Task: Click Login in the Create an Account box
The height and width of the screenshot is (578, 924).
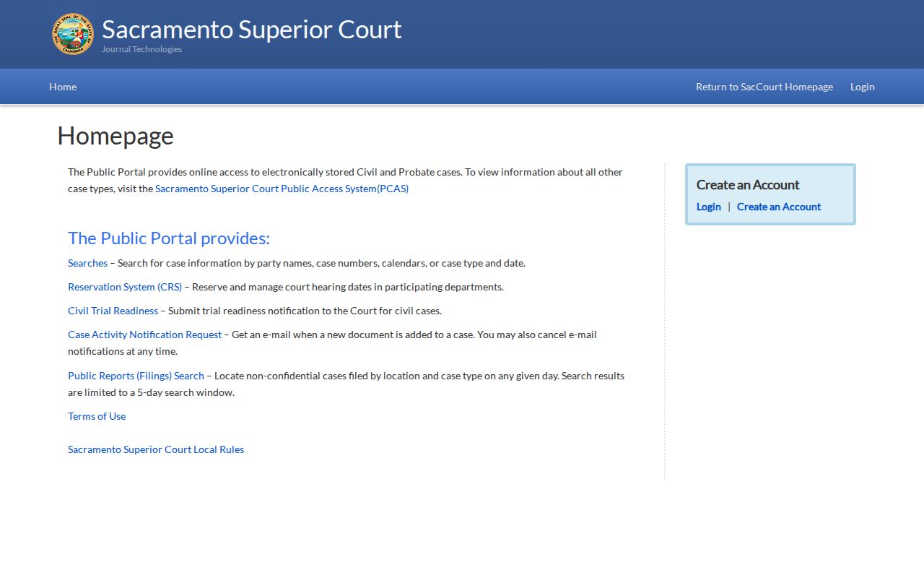Action: coord(709,207)
